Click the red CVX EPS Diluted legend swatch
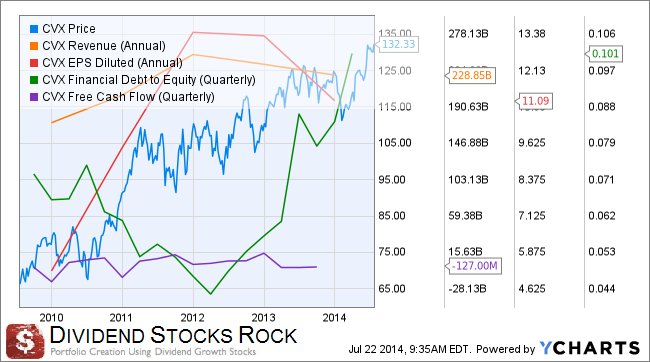 point(34,63)
